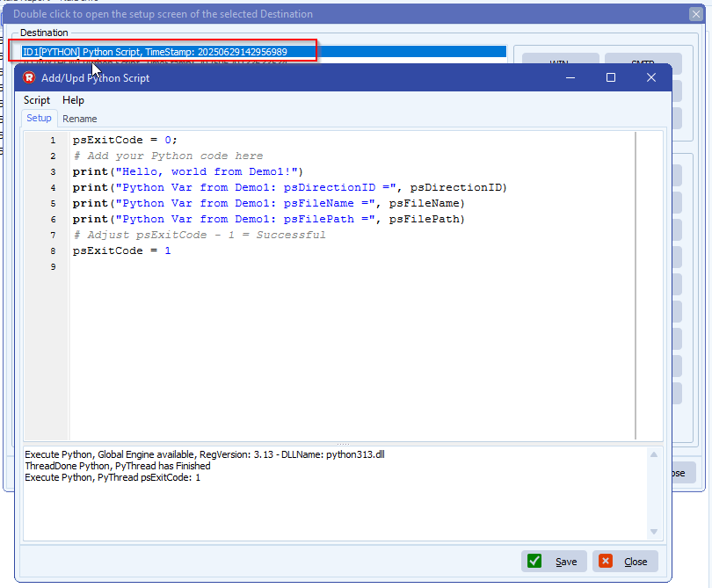Click the psFileName print line
712x588 pixels.
pos(269,203)
